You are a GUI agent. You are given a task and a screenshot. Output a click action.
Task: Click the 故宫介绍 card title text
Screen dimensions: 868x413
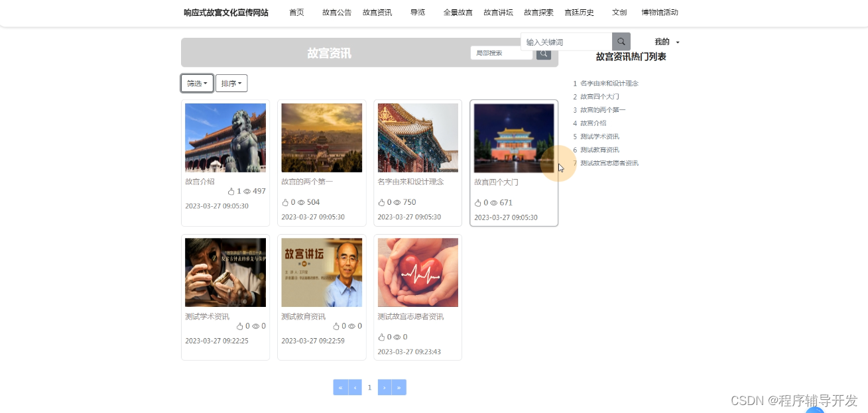click(x=200, y=182)
